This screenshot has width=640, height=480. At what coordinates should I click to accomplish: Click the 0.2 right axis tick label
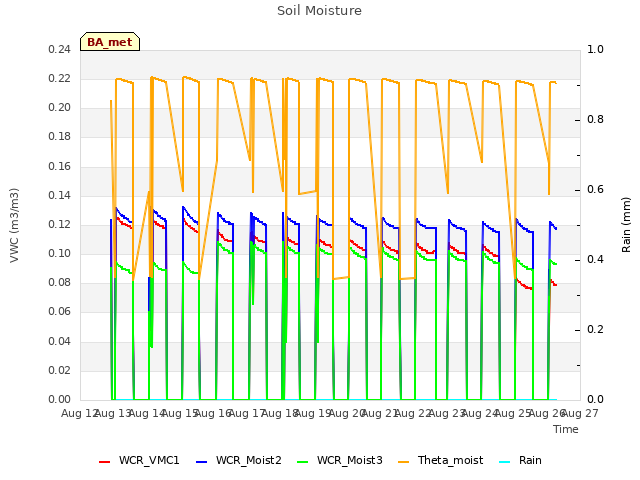[x=595, y=330]
